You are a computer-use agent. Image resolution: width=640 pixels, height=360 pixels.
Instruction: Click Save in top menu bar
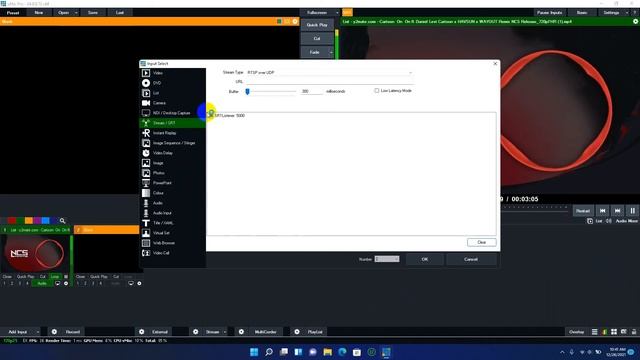[x=93, y=13]
